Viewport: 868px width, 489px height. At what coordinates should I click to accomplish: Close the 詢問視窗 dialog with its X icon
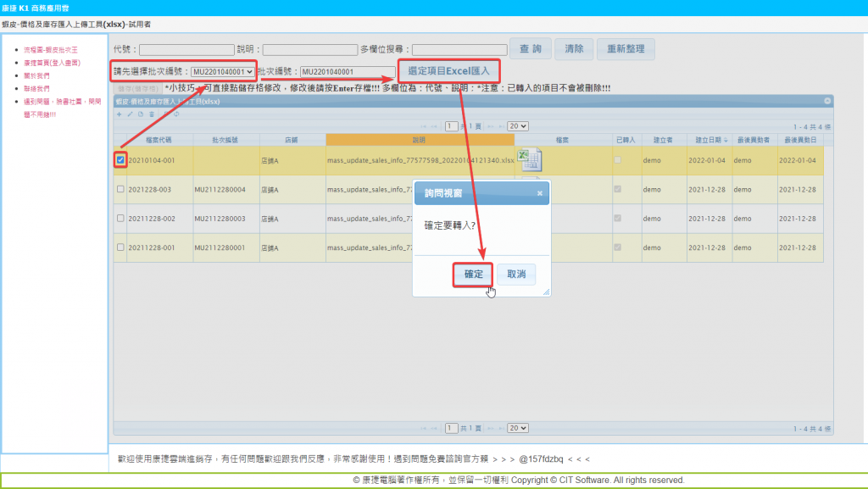pyautogui.click(x=540, y=193)
